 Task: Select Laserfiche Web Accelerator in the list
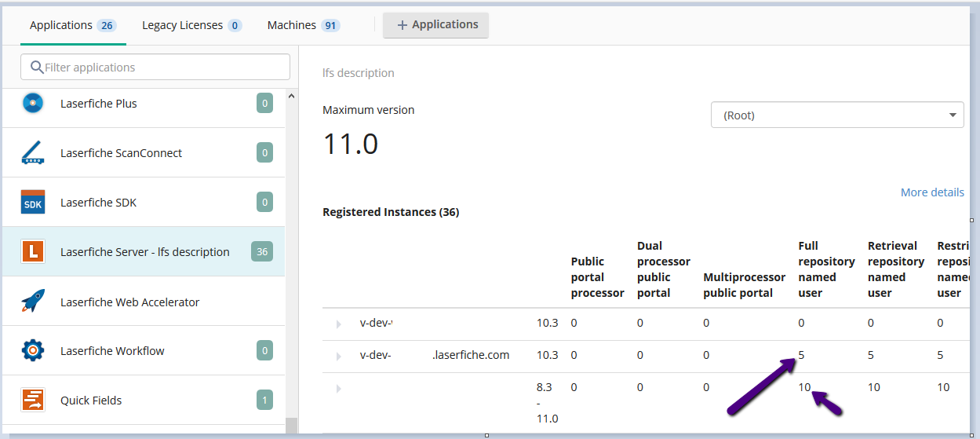[x=143, y=302]
